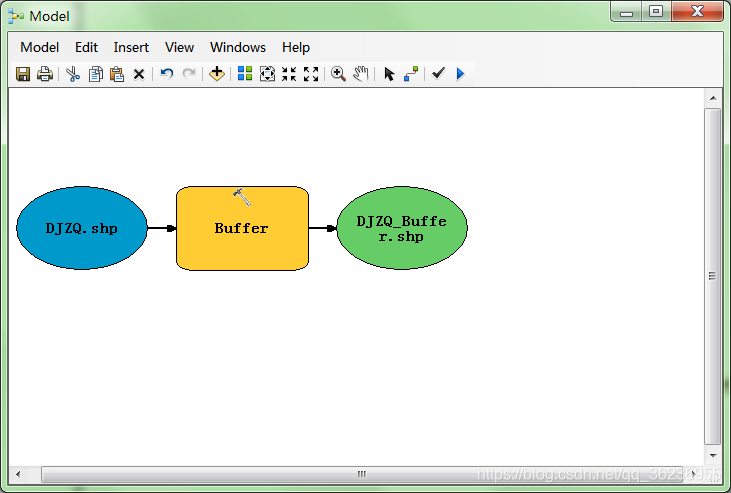Select the DJZQ.shp input oval
This screenshot has height=493, width=731.
(82, 228)
